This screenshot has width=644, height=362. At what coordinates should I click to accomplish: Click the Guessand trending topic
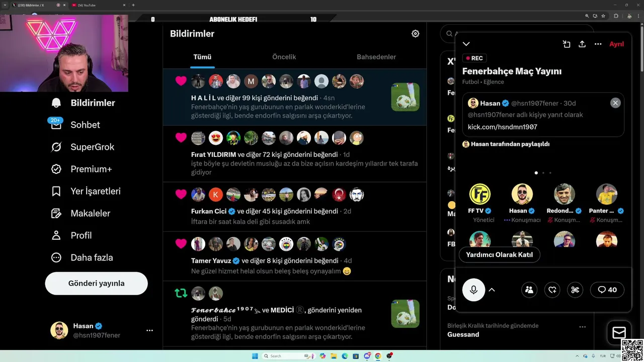(463, 334)
